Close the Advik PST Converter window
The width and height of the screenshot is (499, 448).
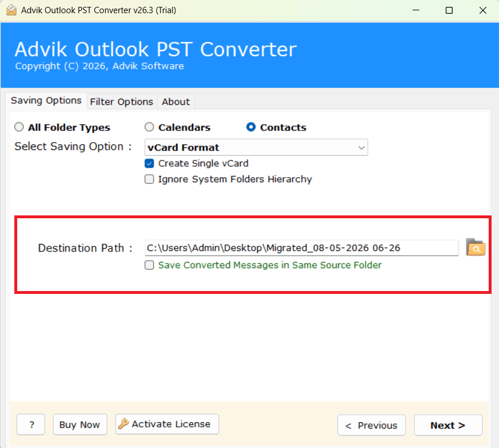[x=483, y=10]
